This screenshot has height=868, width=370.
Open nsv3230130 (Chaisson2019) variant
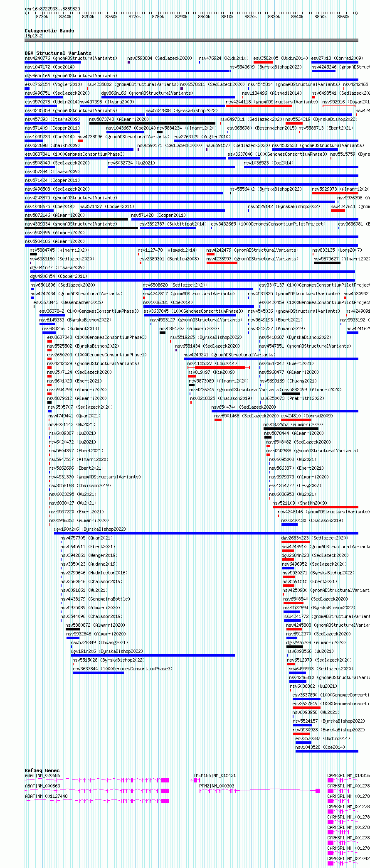(313, 520)
